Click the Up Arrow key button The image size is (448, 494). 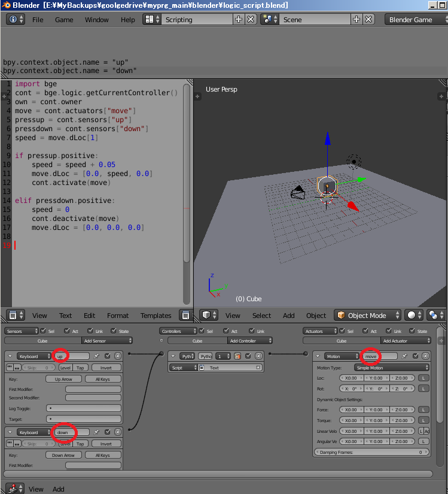(x=63, y=379)
